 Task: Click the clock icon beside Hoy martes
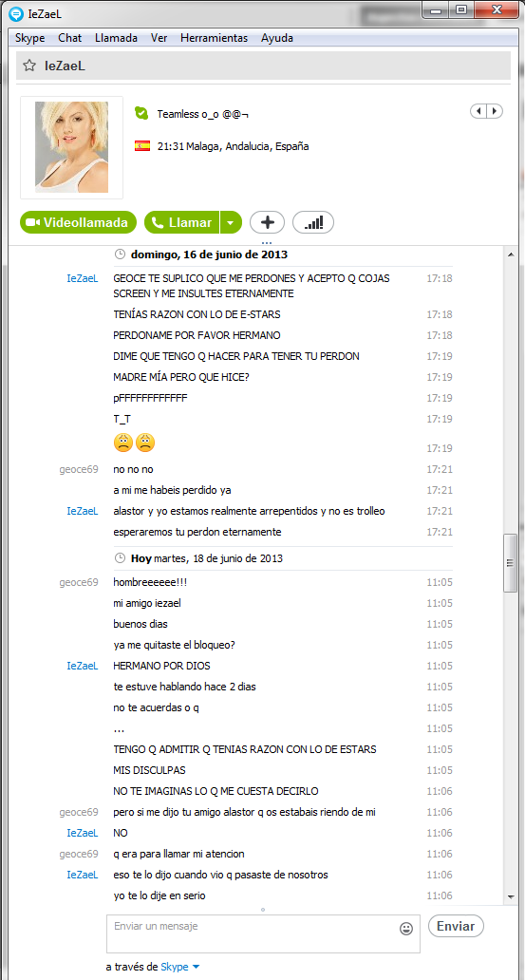120,557
